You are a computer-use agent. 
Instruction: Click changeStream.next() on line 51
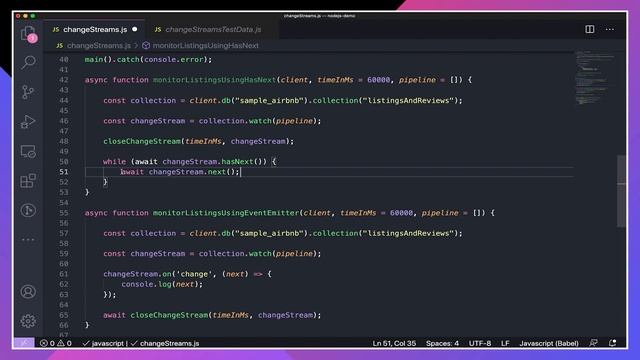coord(194,172)
